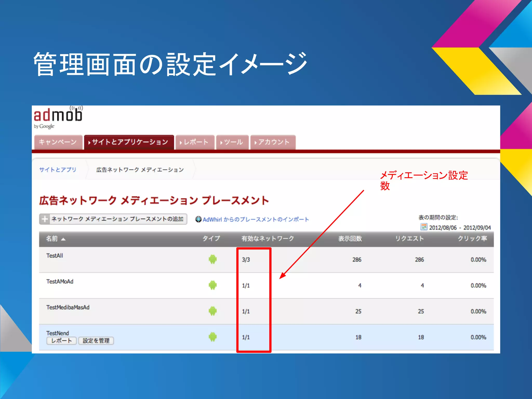Click the plus icon on add placement button
Screen dimensions: 532x399
(45, 219)
